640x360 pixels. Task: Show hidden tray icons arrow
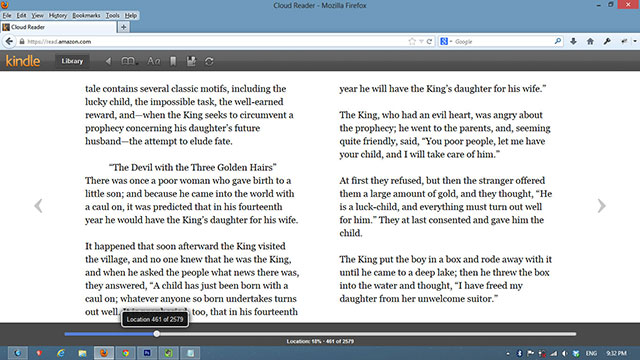pyautogui.click(x=508, y=353)
